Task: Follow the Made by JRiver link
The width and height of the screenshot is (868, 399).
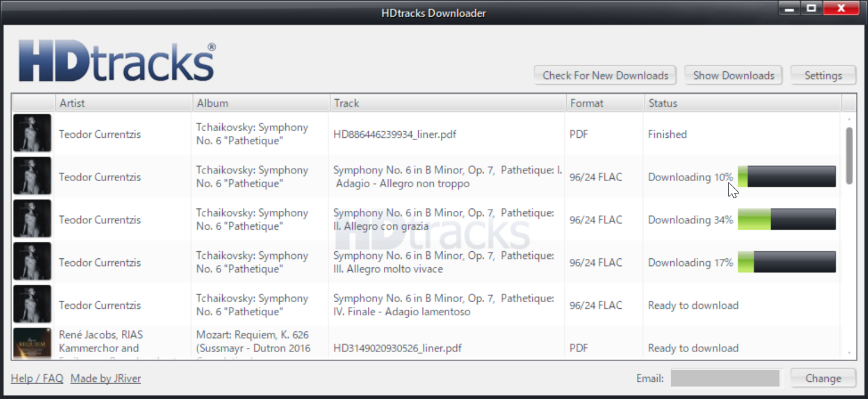Action: pyautogui.click(x=106, y=378)
